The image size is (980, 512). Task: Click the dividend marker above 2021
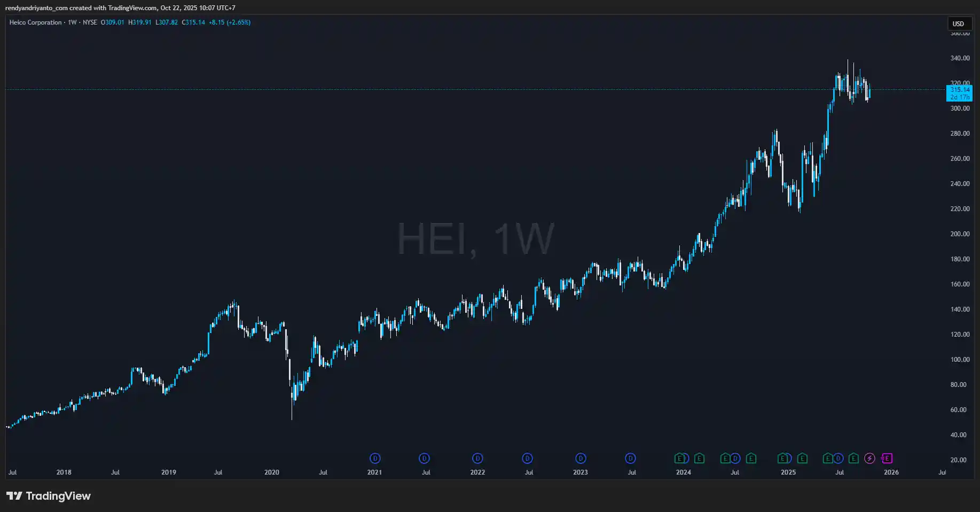[375, 458]
